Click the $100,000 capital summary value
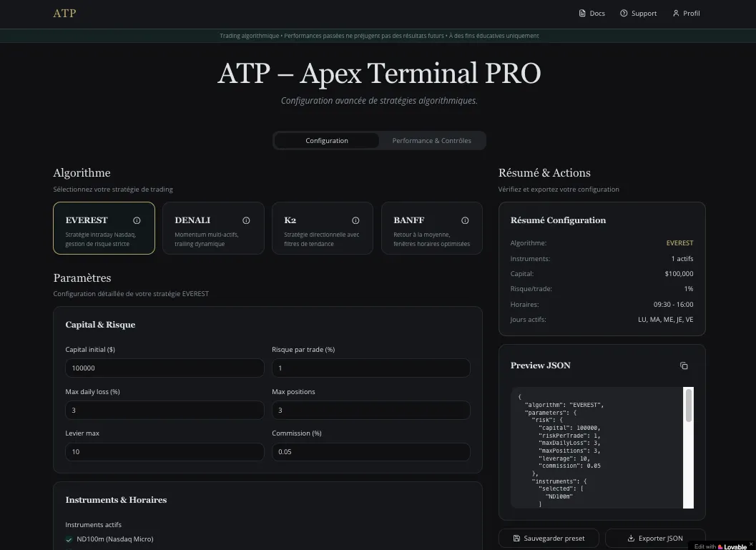Image resolution: width=756 pixels, height=550 pixels. [679, 274]
